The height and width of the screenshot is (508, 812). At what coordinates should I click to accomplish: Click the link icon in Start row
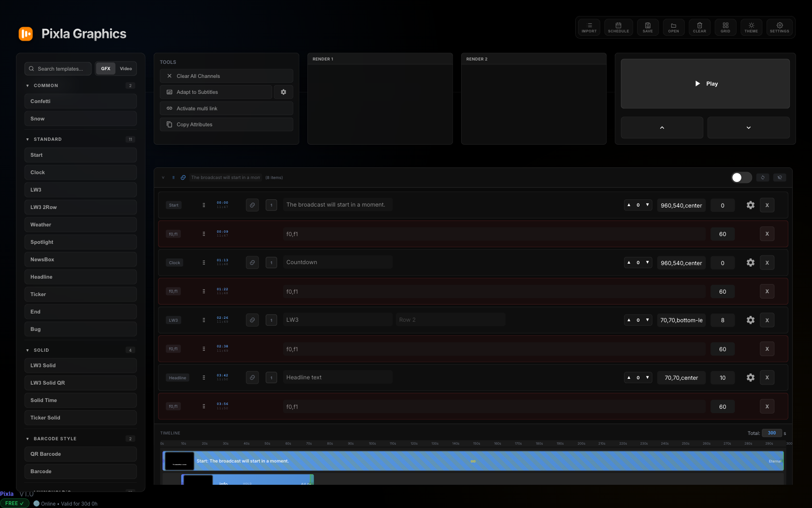(252, 205)
